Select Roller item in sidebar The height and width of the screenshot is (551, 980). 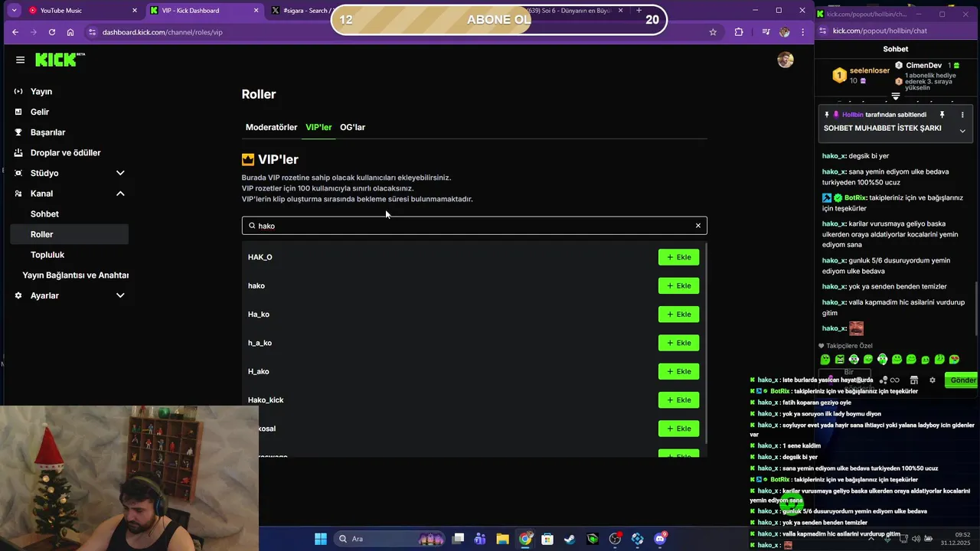coord(69,234)
